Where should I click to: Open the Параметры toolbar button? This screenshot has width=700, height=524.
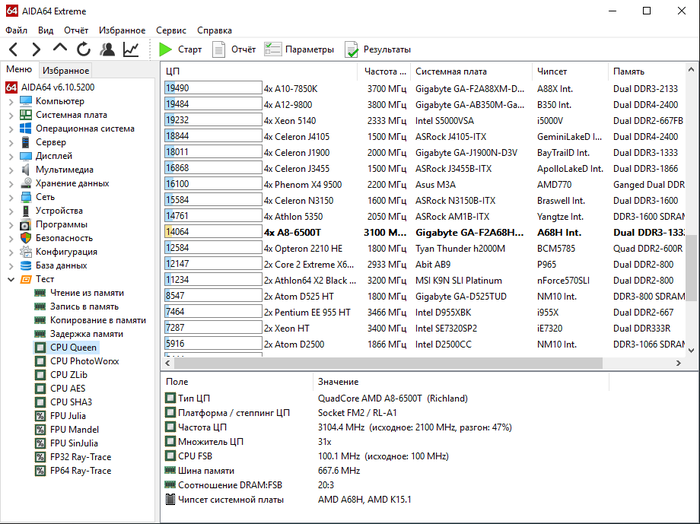(299, 49)
